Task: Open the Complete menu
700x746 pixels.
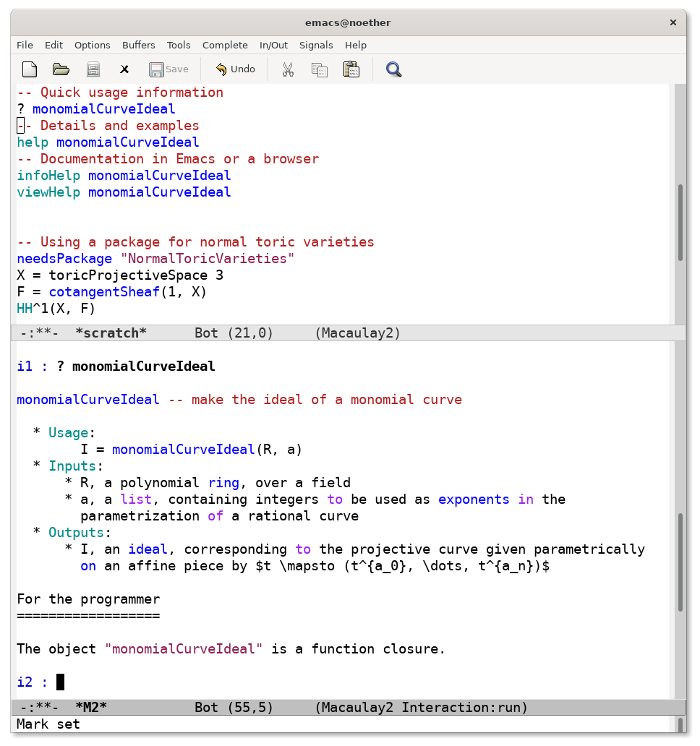Action: [x=225, y=46]
